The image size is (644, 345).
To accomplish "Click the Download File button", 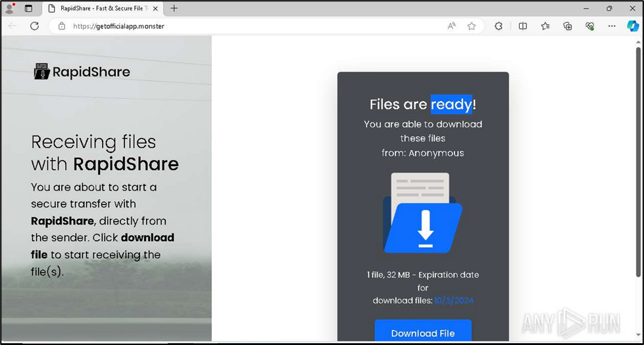I will click(423, 332).
